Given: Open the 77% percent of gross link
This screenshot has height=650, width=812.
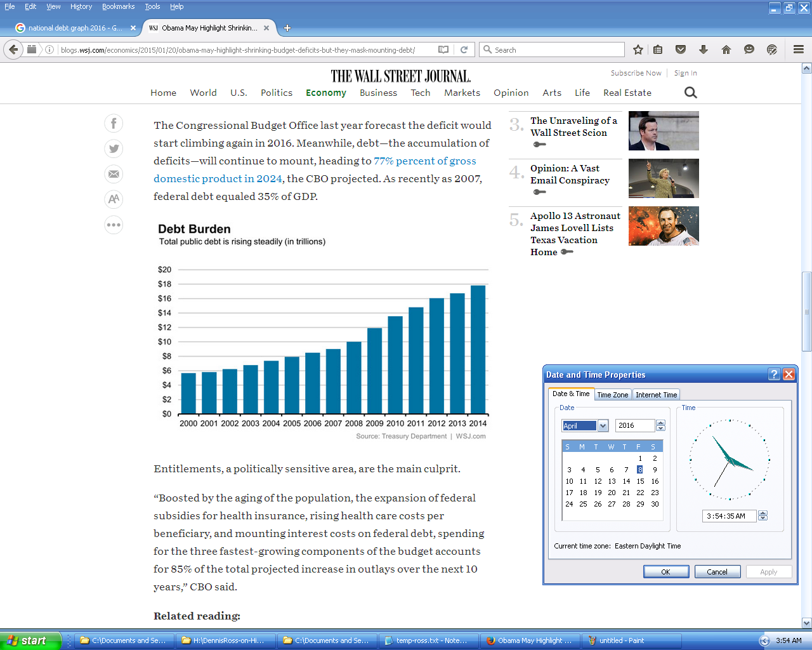Looking at the screenshot, I should pyautogui.click(x=425, y=161).
